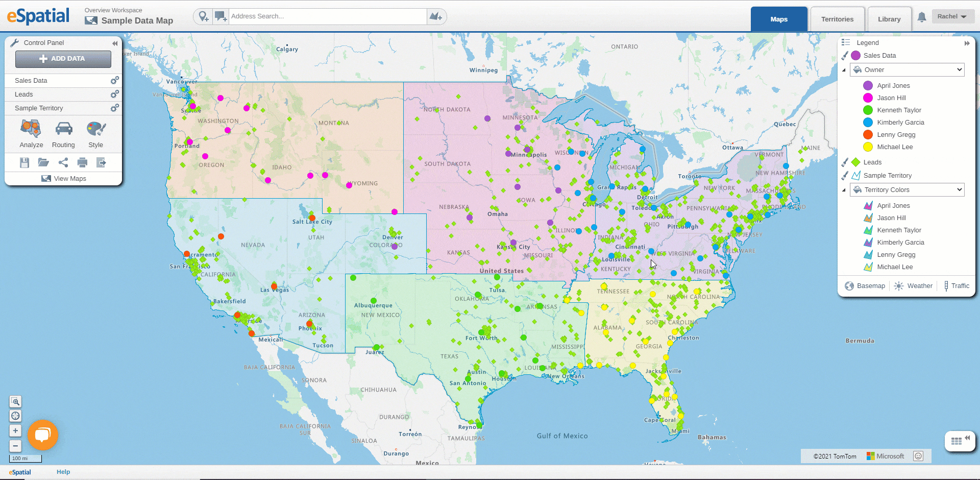This screenshot has width=980, height=480.
Task: Click the locate/recenter map icon
Action: [15, 416]
